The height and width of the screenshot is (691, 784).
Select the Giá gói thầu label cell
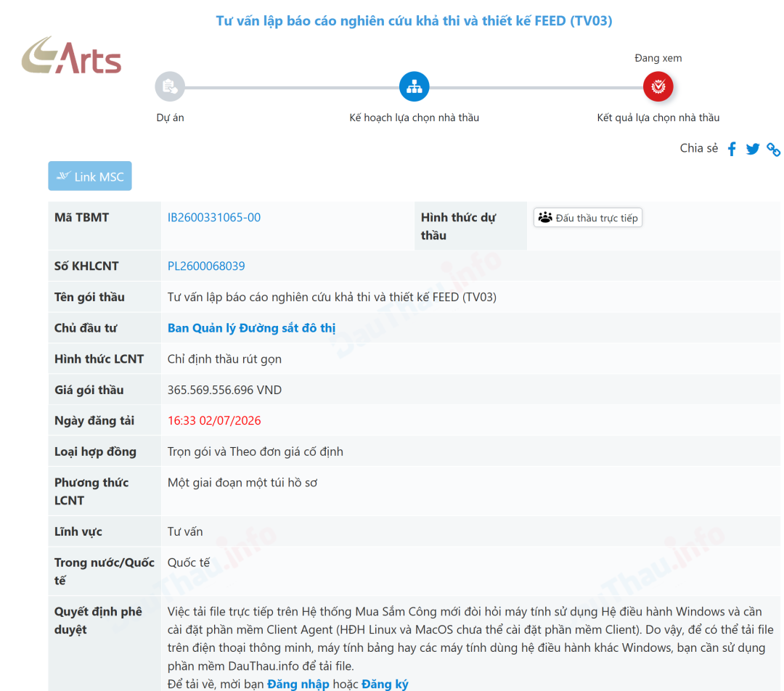pyautogui.click(x=105, y=390)
